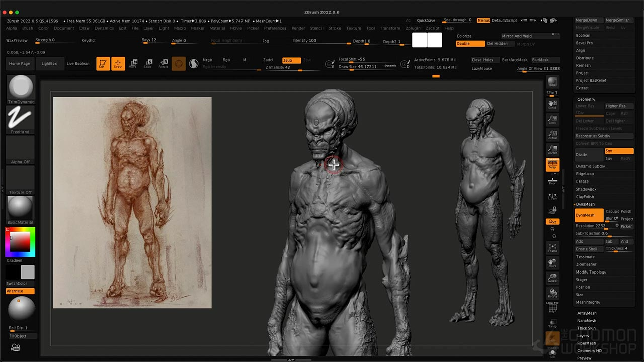
Task: Expand the Dynamic Subdiv section
Action: point(590,166)
